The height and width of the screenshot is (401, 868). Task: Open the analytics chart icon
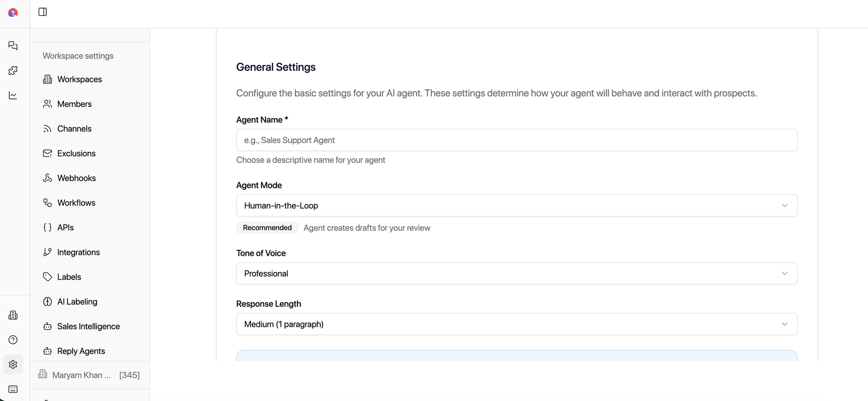point(13,95)
